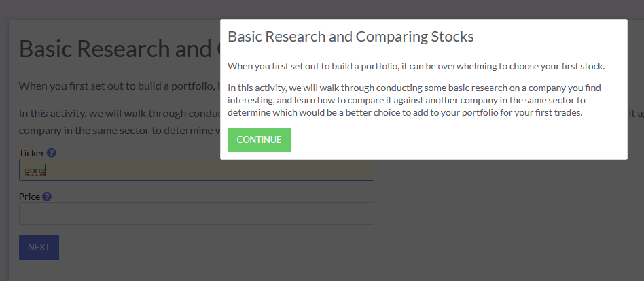
Task: Click the dialog title Basic Research and Comparing Stocks
Action: coord(351,37)
